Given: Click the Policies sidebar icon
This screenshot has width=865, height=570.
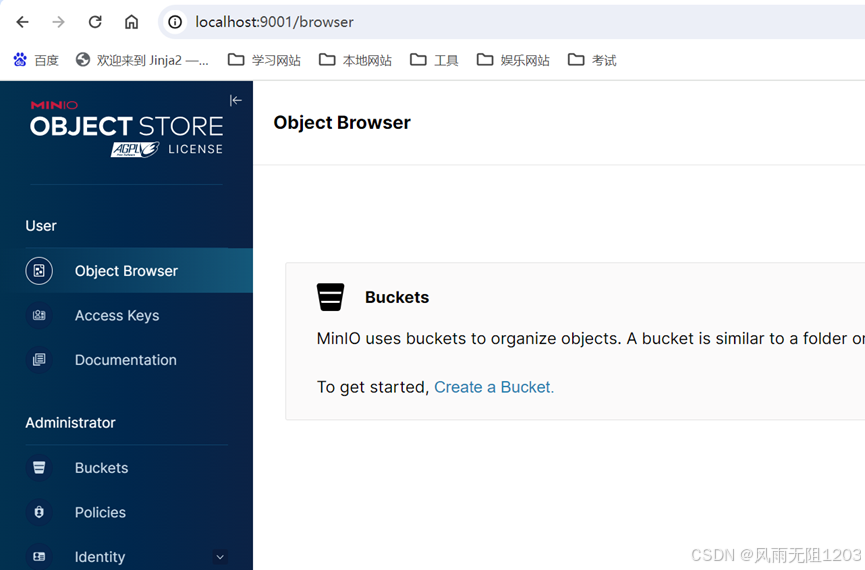Looking at the screenshot, I should [39, 512].
